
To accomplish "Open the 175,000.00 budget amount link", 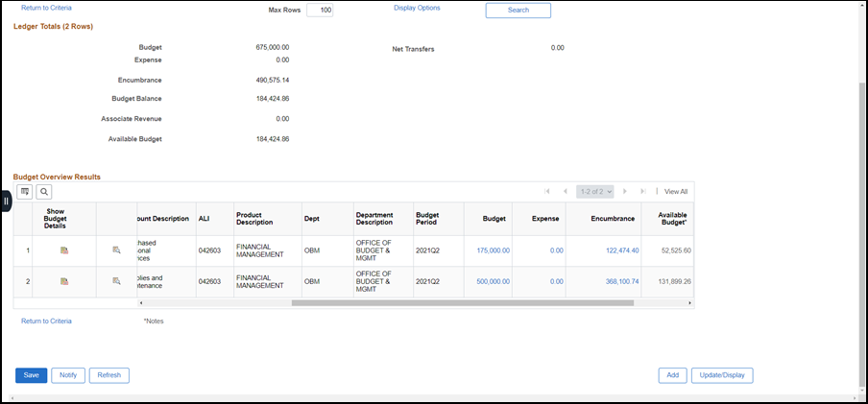I will [493, 250].
